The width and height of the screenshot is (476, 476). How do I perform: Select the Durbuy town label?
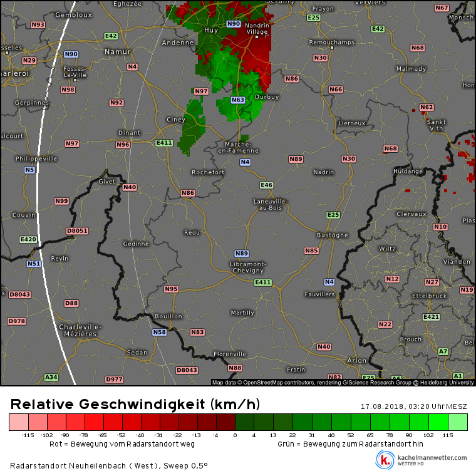267,97
